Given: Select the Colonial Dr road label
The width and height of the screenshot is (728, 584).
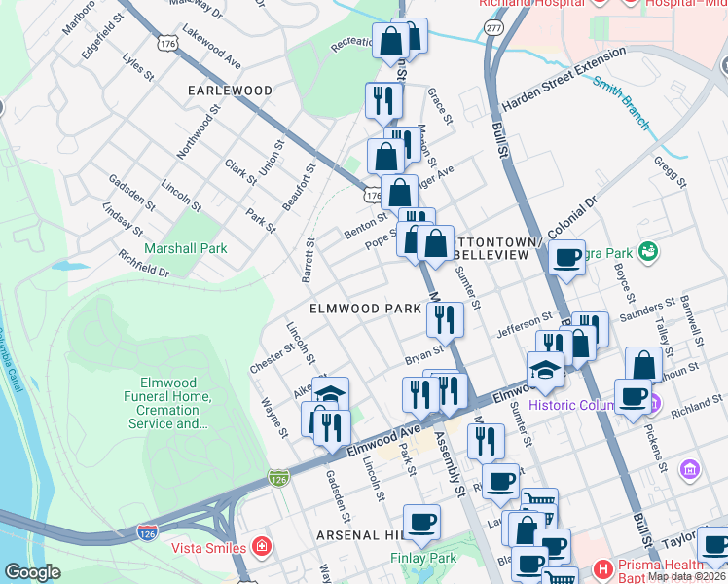Looking at the screenshot, I should pyautogui.click(x=571, y=217).
